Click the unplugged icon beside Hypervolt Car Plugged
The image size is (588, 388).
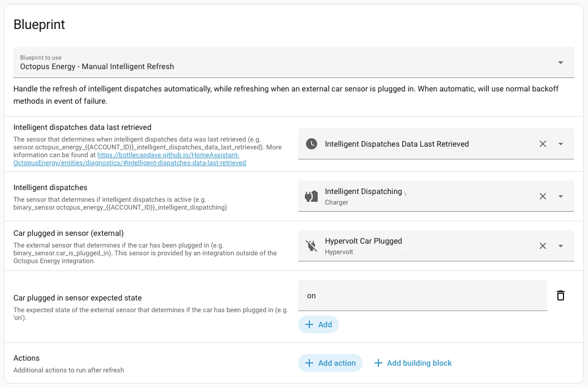pos(312,246)
